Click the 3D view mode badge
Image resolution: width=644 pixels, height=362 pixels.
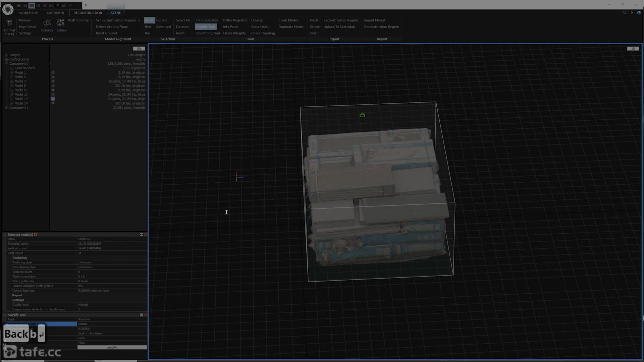tap(633, 49)
